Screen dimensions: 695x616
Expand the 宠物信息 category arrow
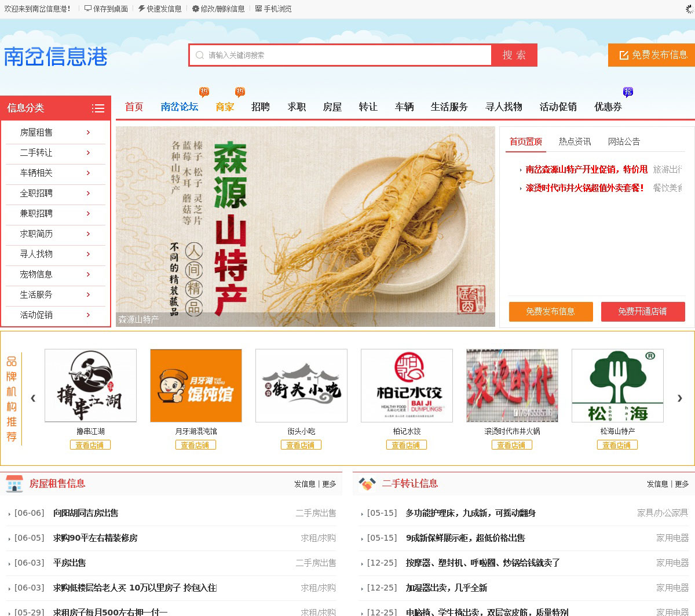(x=88, y=275)
